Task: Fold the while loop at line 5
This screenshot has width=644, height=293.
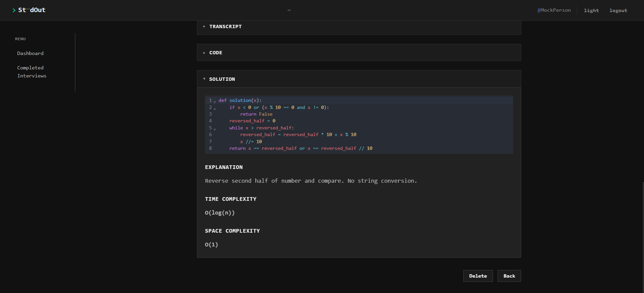Action: click(215, 129)
